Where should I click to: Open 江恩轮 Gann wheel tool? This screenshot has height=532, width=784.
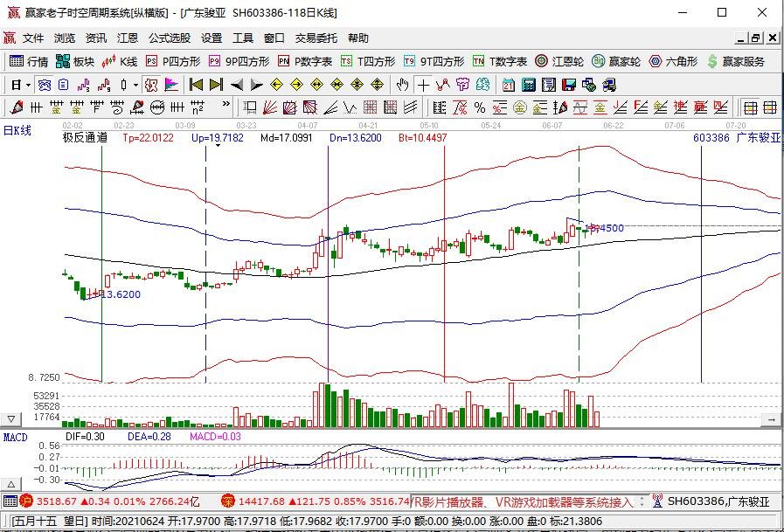(559, 61)
